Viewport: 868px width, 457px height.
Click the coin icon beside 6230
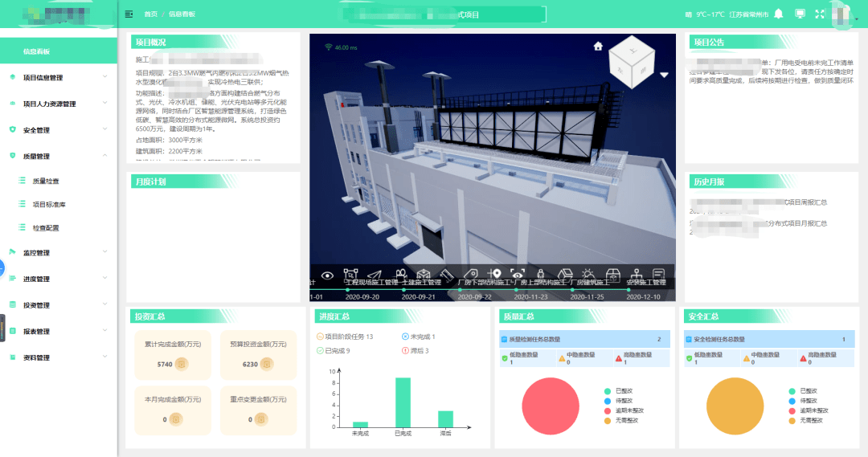267,364
